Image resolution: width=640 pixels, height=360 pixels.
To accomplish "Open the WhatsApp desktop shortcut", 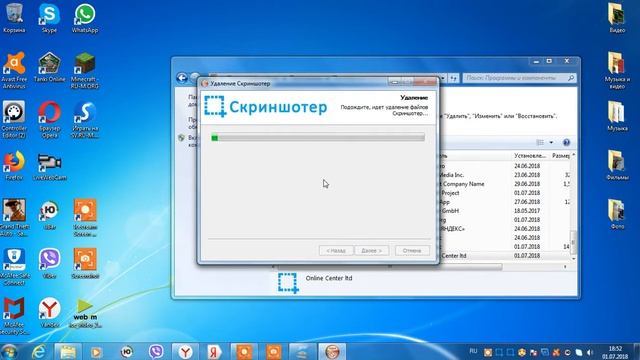I will click(85, 18).
